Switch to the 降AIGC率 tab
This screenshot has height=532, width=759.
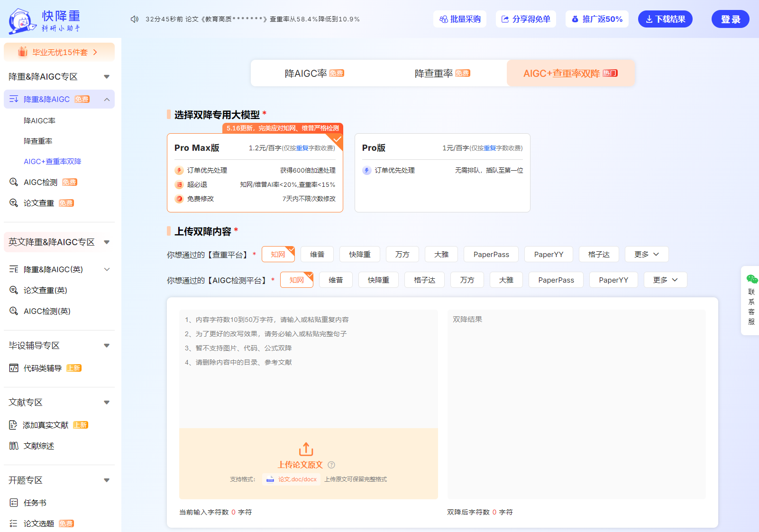(315, 73)
